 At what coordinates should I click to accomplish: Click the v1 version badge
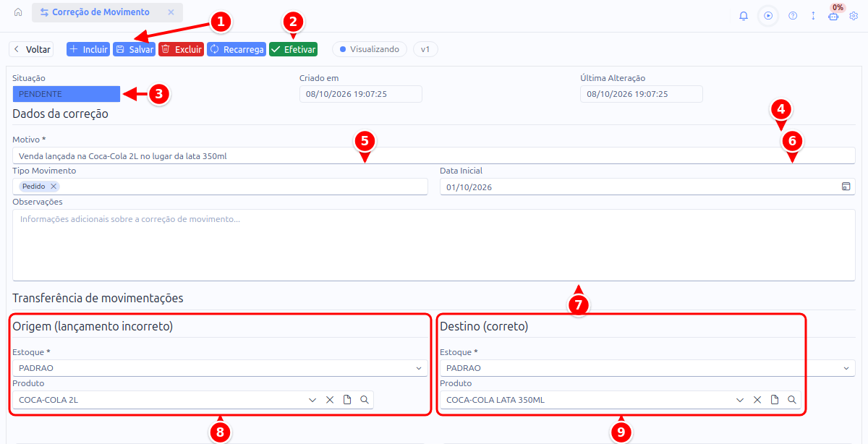[425, 49]
